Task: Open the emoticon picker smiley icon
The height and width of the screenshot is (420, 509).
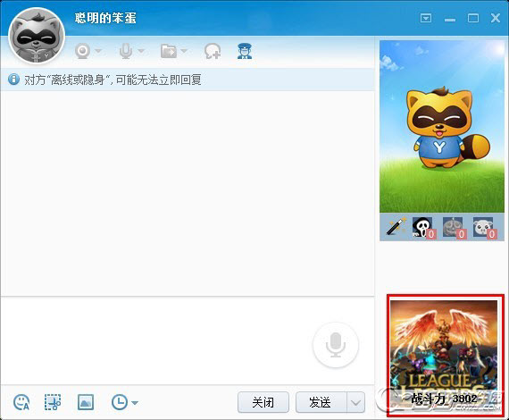Action: [x=21, y=402]
